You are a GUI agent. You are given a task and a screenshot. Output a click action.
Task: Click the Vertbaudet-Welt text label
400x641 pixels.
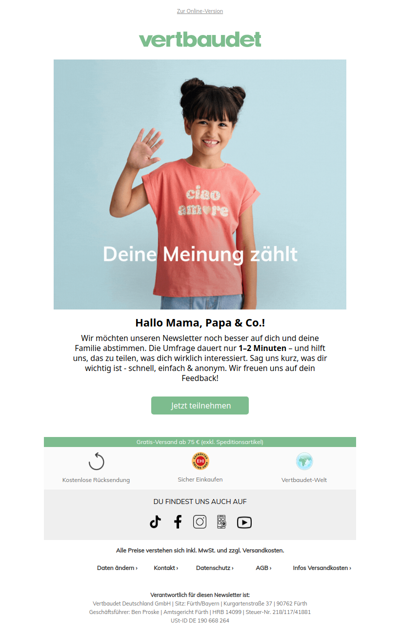304,480
